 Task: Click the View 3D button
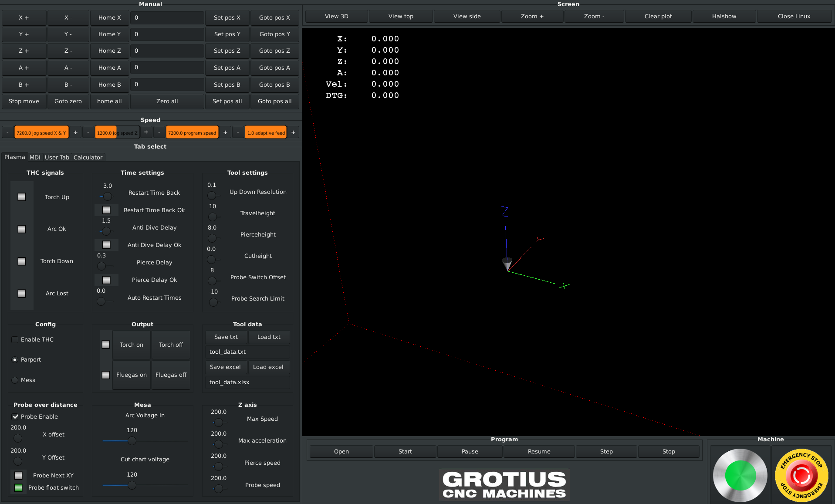click(337, 17)
